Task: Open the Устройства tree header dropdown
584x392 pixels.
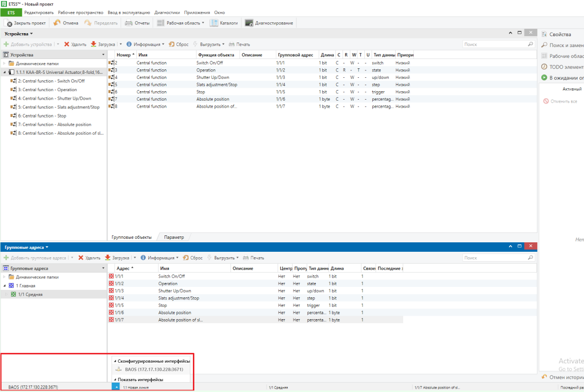Action: (103, 55)
